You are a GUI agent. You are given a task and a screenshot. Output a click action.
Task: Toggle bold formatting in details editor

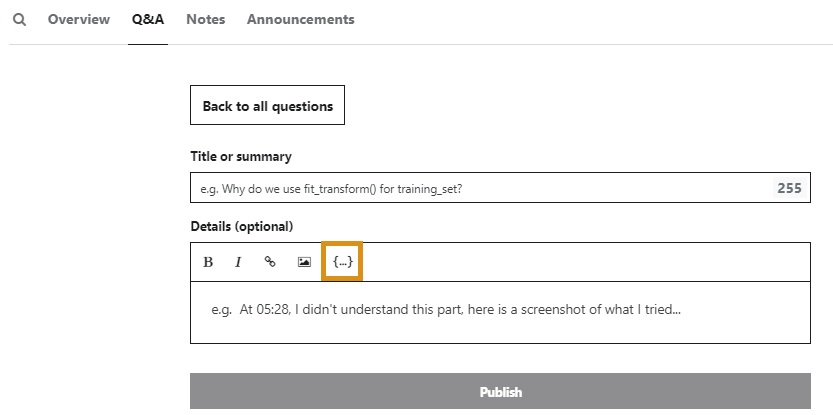[x=208, y=262]
